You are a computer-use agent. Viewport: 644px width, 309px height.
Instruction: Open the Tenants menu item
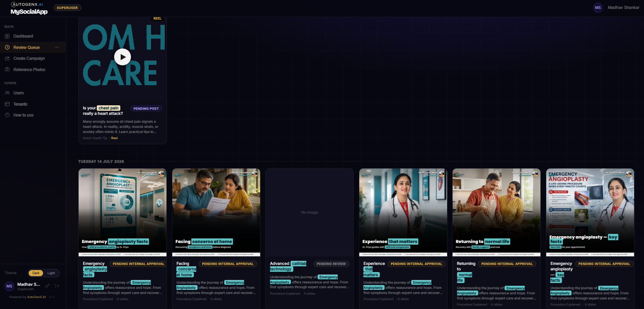point(20,104)
